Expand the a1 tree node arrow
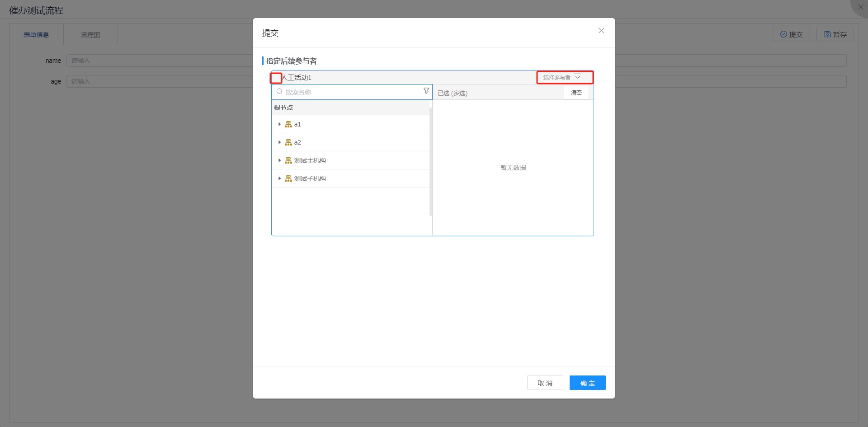The width and height of the screenshot is (868, 427). click(x=279, y=124)
